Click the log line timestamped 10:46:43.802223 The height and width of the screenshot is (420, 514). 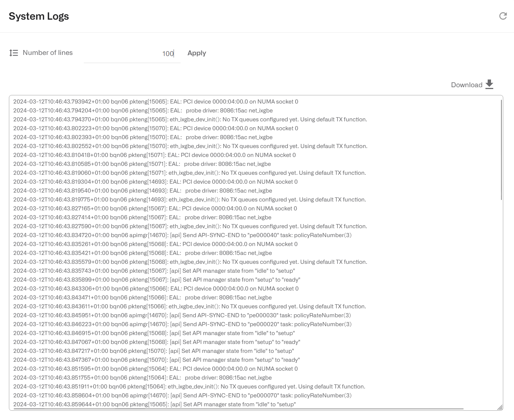[x=156, y=128]
